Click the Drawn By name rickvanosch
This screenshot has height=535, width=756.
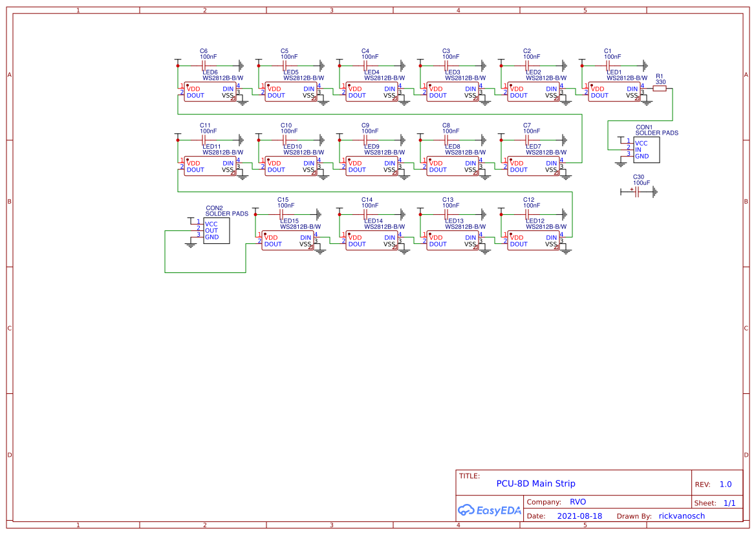tap(681, 516)
